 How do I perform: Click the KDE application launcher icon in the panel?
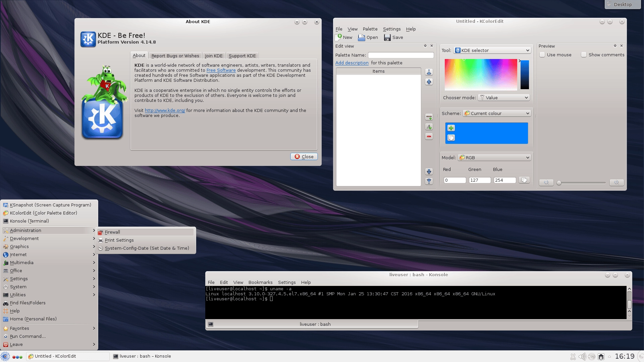coord(5,356)
